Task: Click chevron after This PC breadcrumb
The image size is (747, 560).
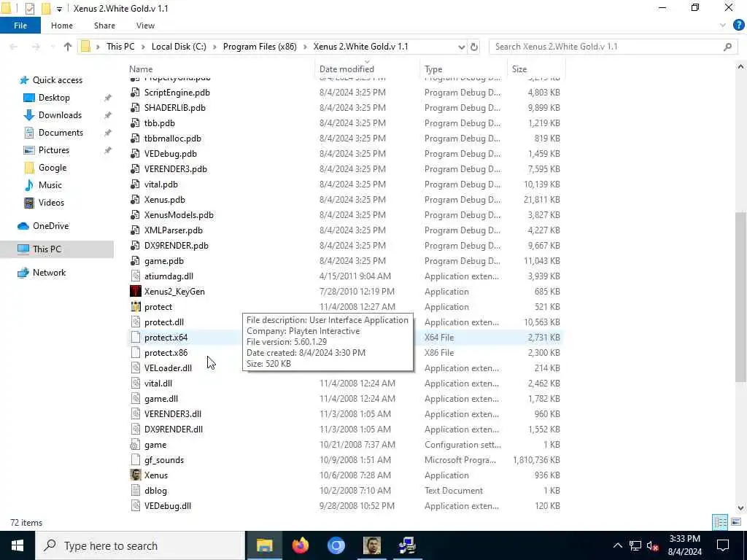Action: click(x=143, y=47)
